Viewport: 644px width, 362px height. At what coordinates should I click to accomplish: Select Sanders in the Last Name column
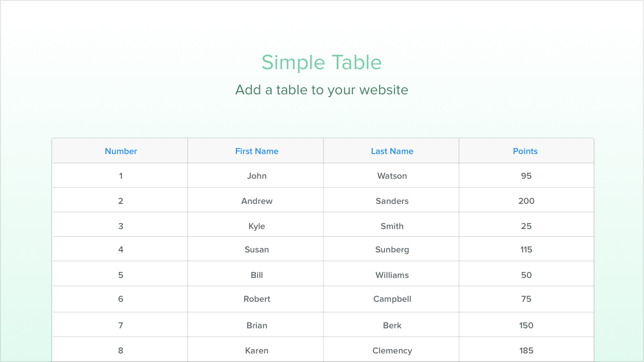pos(392,201)
